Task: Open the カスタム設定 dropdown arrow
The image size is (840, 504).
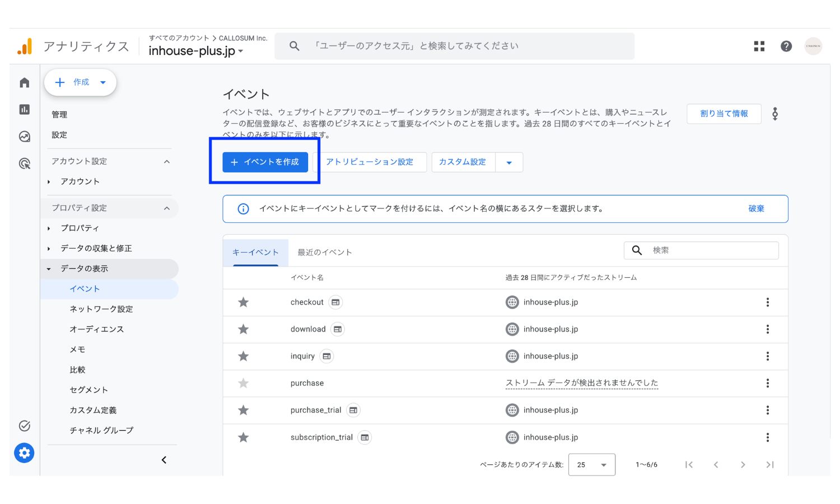Action: point(509,163)
